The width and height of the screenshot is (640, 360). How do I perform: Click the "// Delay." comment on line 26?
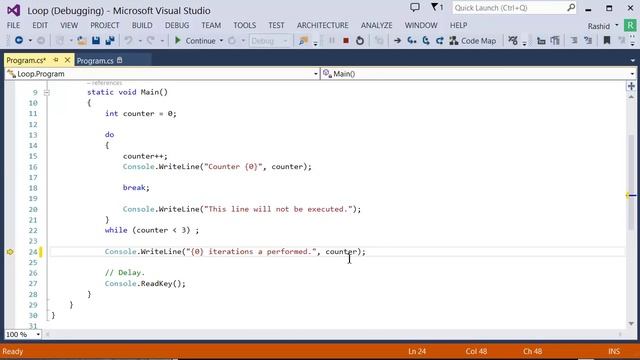pyautogui.click(x=124, y=273)
